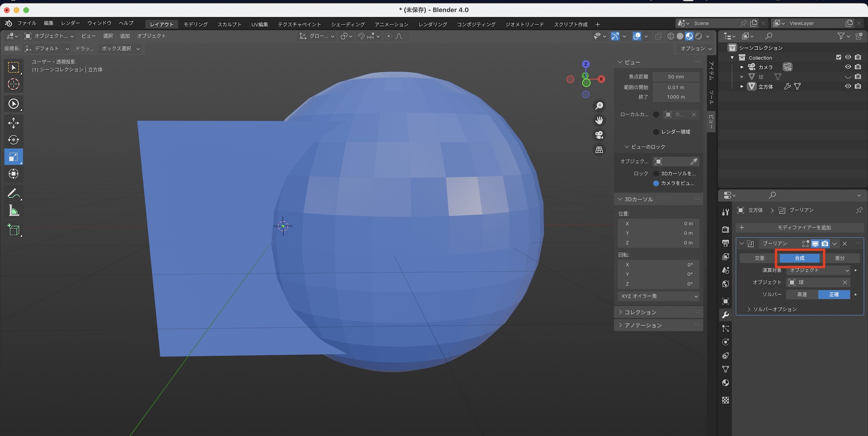Click the Annotate pencil tool
Screen dimensions: 868x436
pyautogui.click(x=13, y=193)
